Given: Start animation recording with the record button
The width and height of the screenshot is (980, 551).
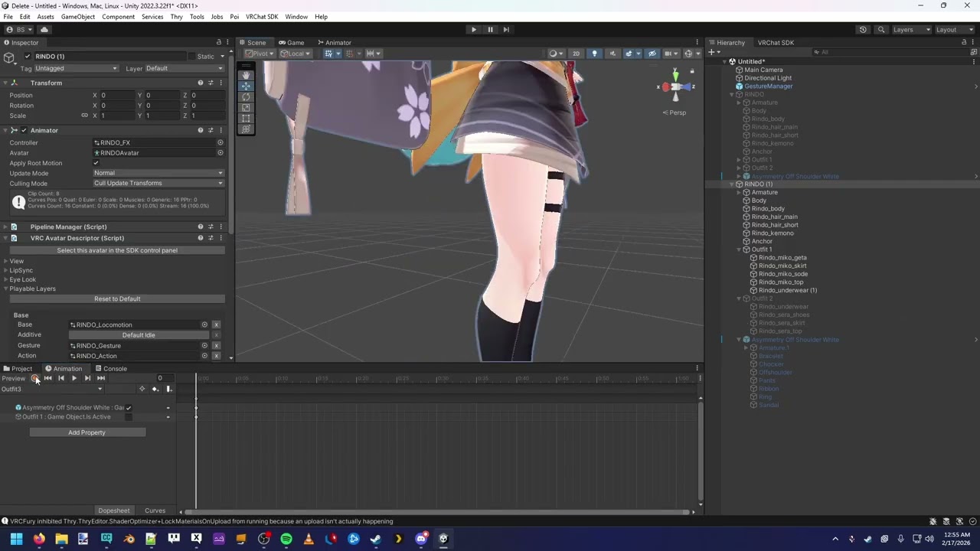Looking at the screenshot, I should pyautogui.click(x=35, y=378).
